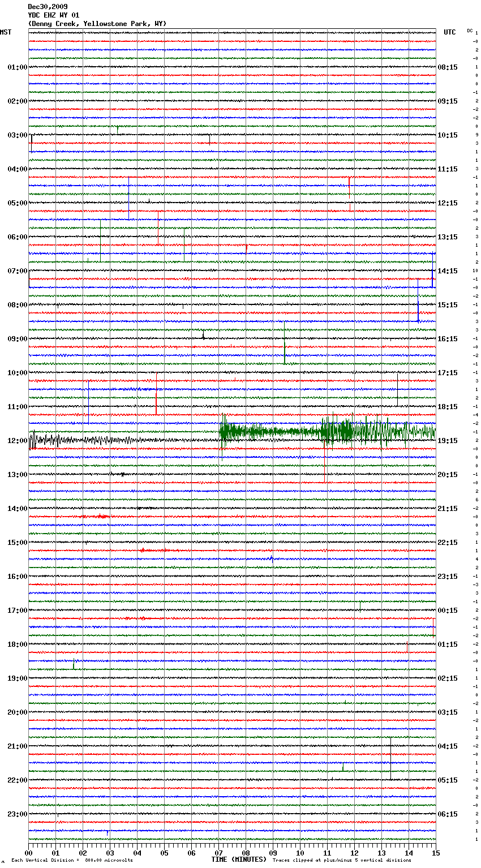Click the large green tremor burst trace

(x=328, y=431)
